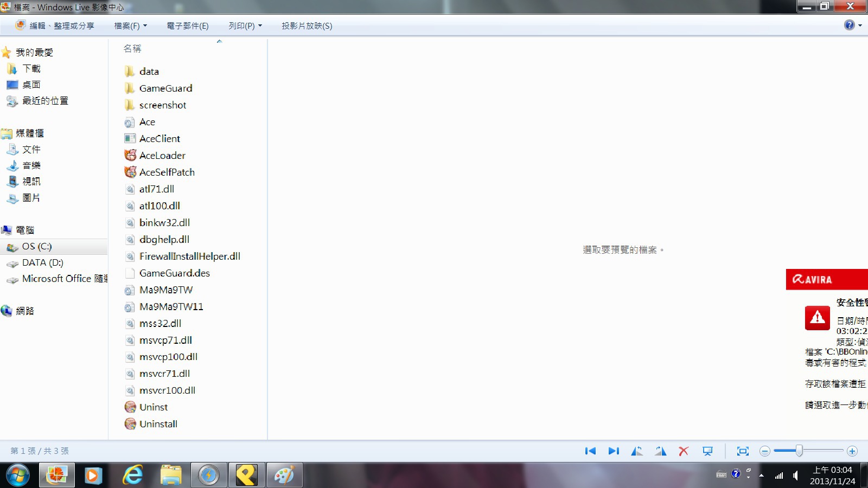
Task: Open Internet Explorer from the taskbar
Action: pyautogui.click(x=132, y=476)
